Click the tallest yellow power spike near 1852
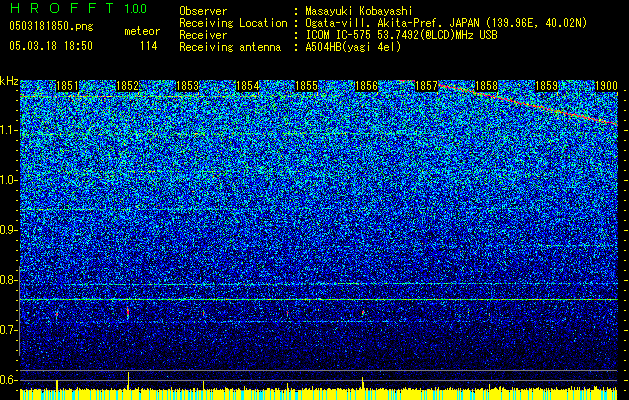629x400 pixels. 128,380
